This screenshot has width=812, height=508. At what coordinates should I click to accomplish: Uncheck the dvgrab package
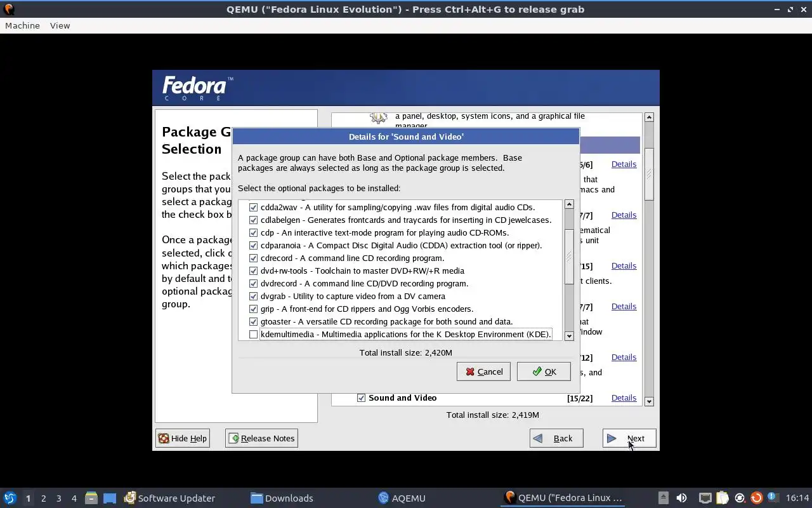tap(254, 296)
